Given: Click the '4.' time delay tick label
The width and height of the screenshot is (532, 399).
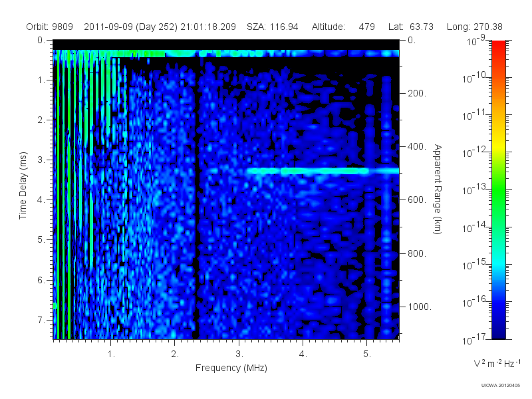Looking at the screenshot, I should click(x=41, y=200).
